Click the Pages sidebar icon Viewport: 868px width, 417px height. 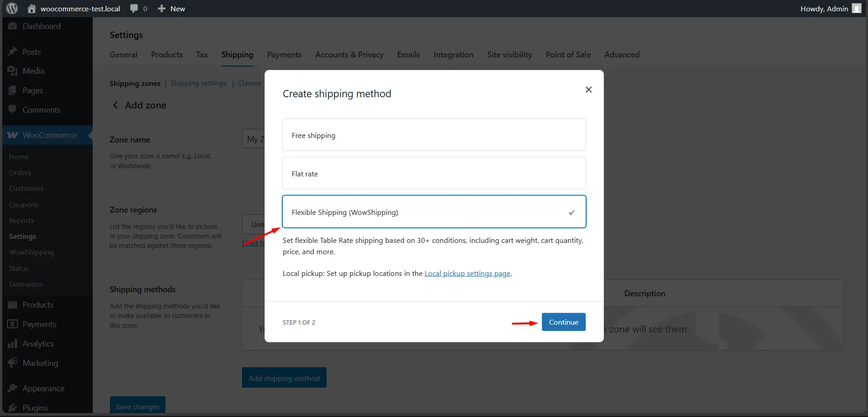[13, 90]
